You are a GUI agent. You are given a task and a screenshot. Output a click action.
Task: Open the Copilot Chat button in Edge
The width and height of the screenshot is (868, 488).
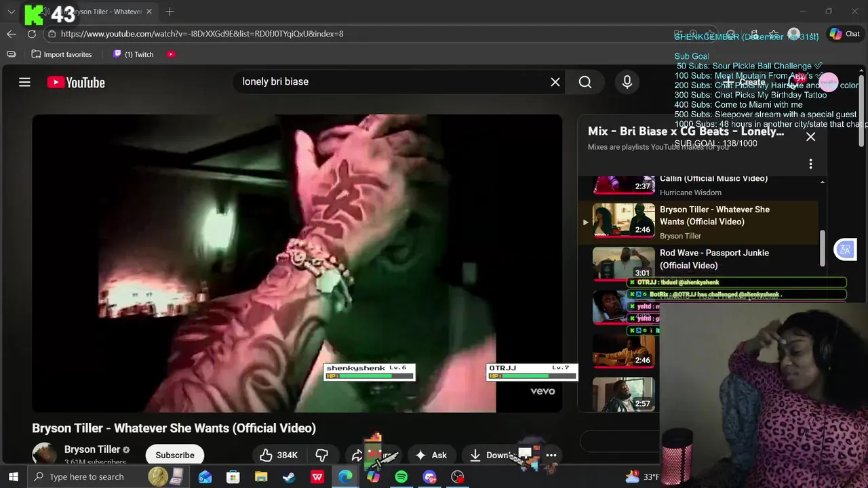(x=845, y=34)
